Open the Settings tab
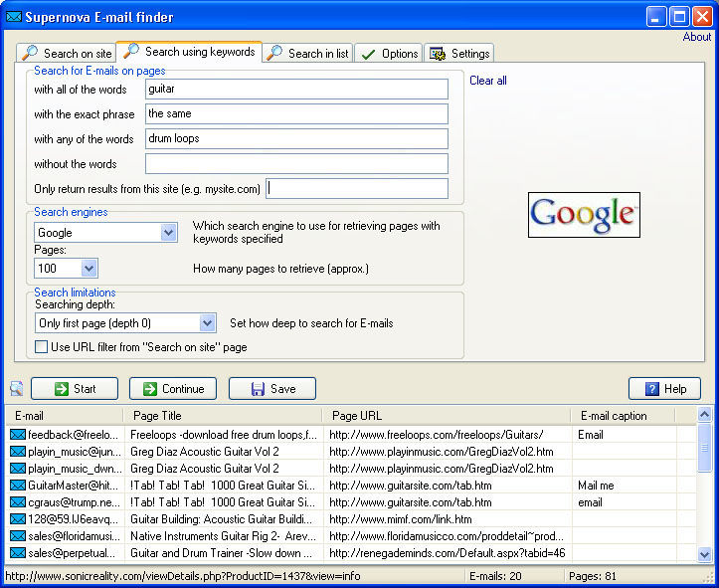Screen dimensions: 719x588 tap(459, 53)
